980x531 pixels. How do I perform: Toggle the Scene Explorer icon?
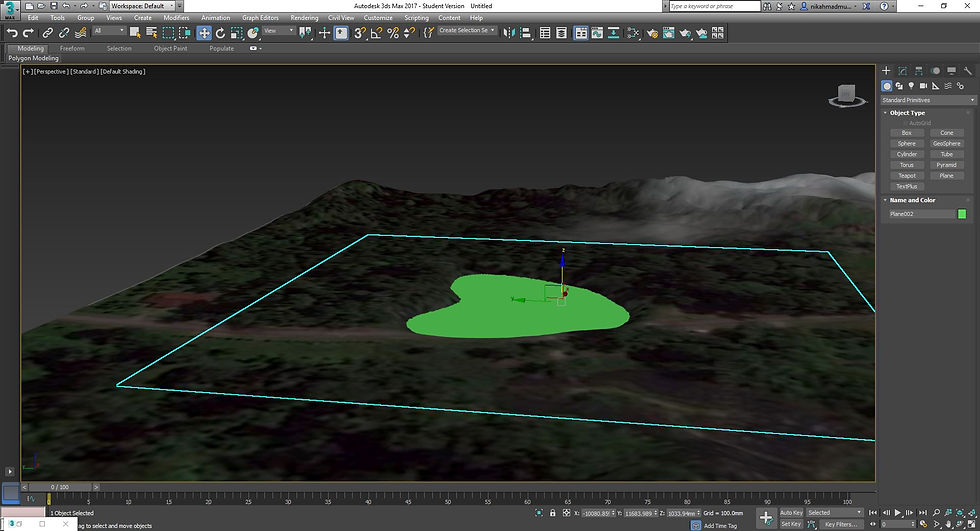(x=545, y=32)
